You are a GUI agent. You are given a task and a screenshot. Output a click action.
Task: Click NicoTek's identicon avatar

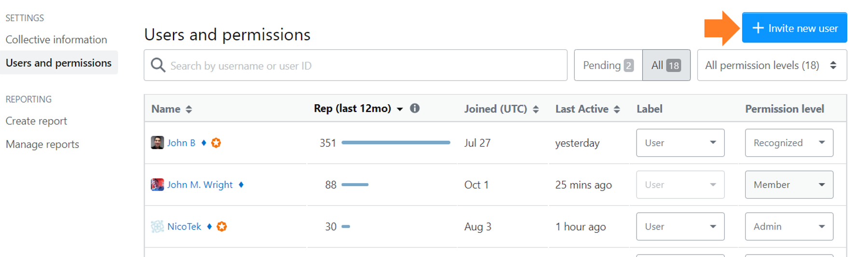coord(157,227)
